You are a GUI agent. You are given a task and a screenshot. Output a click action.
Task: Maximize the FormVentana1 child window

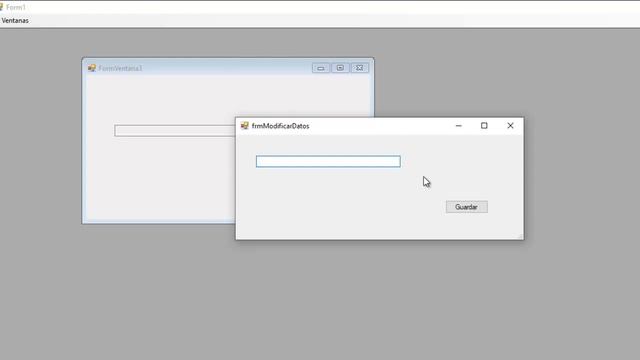[340, 68]
